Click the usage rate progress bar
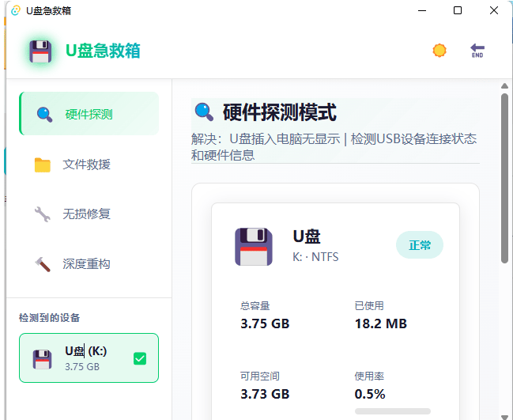The width and height of the screenshot is (513, 420). (x=393, y=411)
